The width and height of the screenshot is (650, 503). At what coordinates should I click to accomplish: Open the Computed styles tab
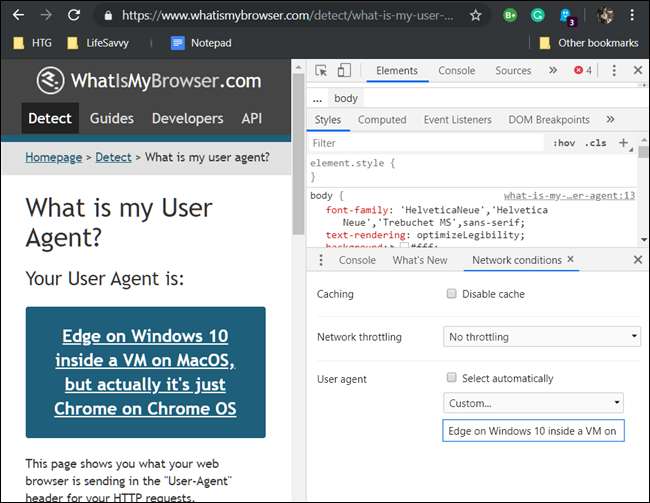(382, 120)
